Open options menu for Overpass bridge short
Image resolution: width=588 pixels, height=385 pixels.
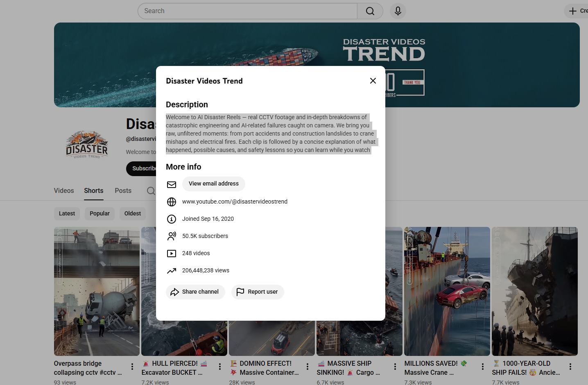132,367
